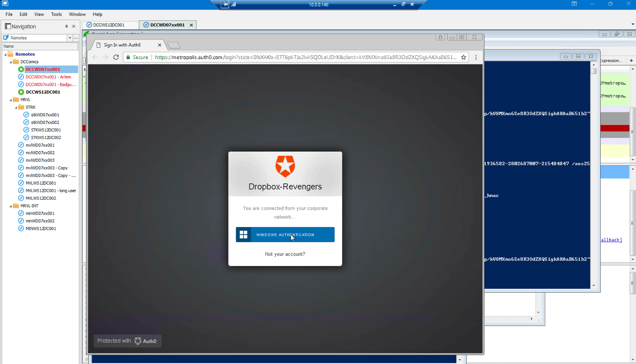The image size is (636, 364).
Task: Collapse the Remotes root node
Action: (5, 54)
